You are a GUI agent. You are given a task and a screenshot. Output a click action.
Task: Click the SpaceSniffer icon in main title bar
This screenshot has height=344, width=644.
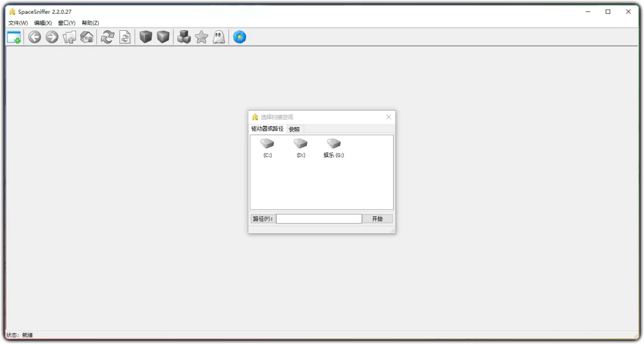point(13,11)
